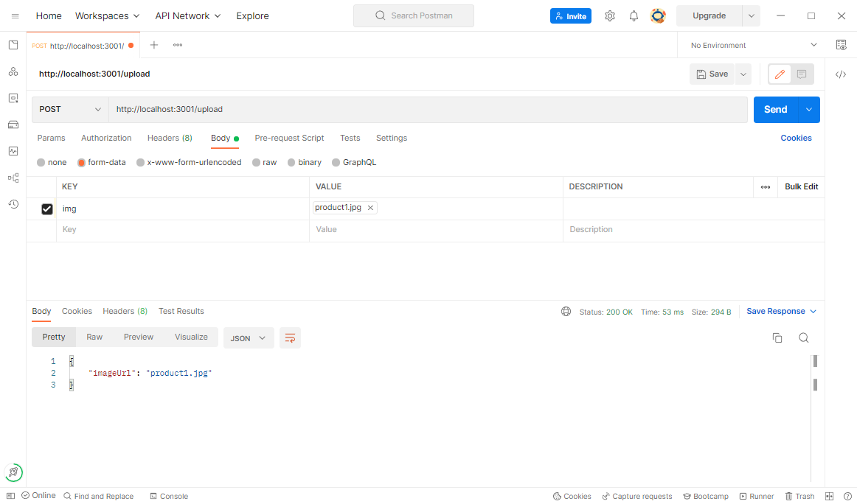Open the Environments sidebar icon
This screenshot has width=857, height=504.
click(x=14, y=98)
